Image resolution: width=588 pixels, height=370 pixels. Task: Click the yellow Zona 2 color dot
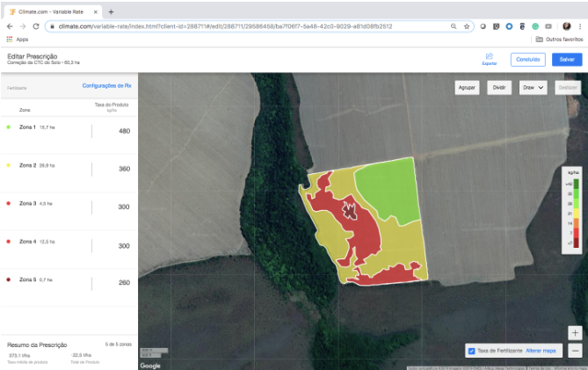coord(9,165)
